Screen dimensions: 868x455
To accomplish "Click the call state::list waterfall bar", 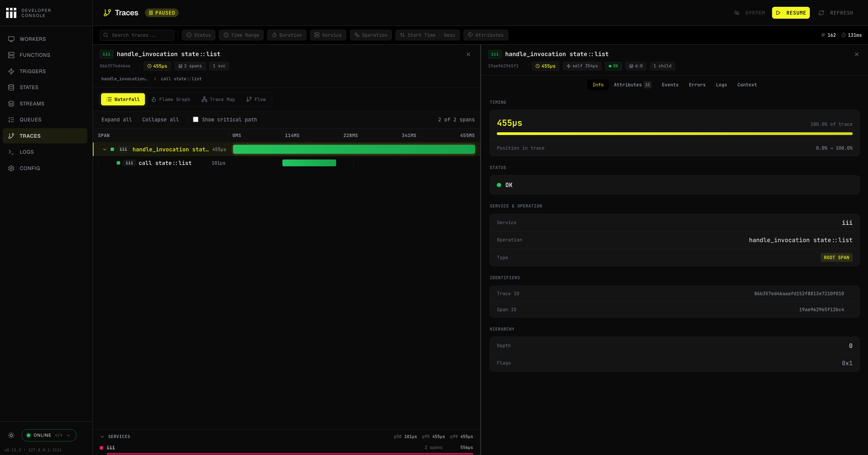I will coord(309,163).
